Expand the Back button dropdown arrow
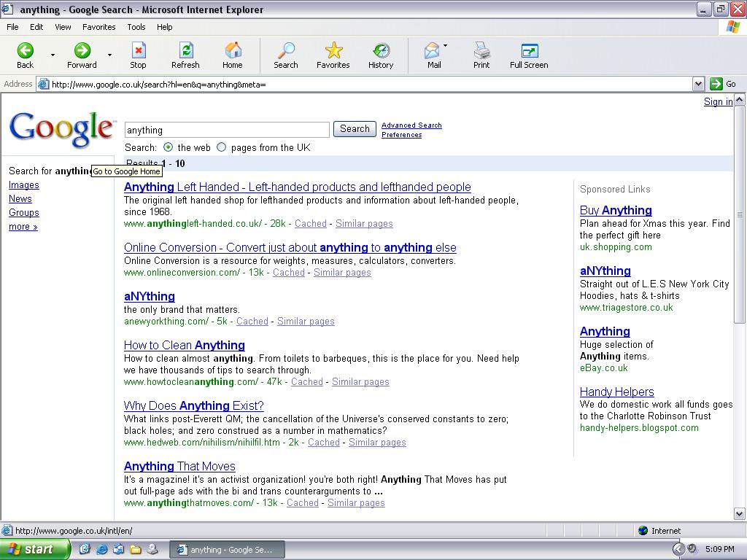The height and width of the screenshot is (560, 747). click(x=51, y=55)
